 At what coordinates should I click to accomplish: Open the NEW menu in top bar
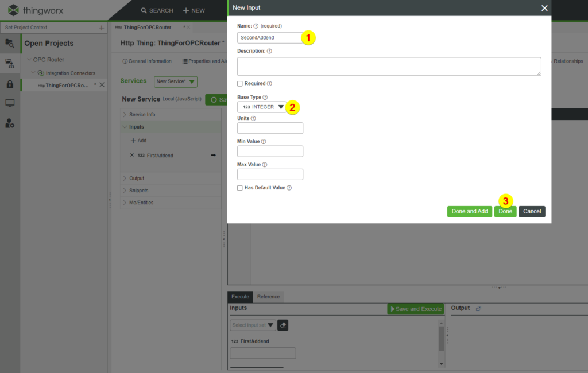[x=194, y=10]
